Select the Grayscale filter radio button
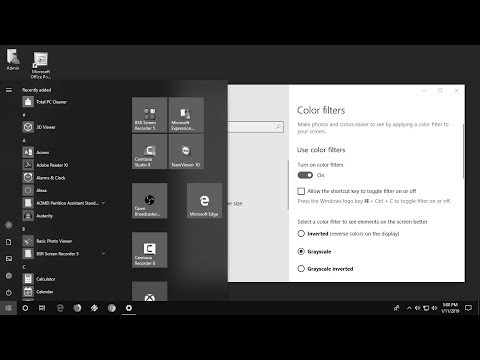This screenshot has width=480, height=360. click(301, 251)
